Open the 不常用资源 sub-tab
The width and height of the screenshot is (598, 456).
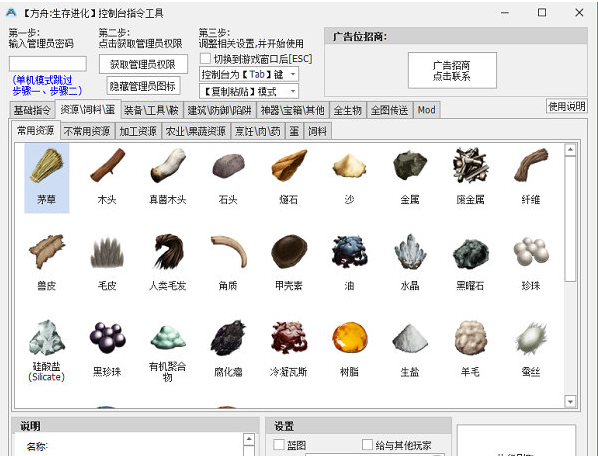pos(87,131)
